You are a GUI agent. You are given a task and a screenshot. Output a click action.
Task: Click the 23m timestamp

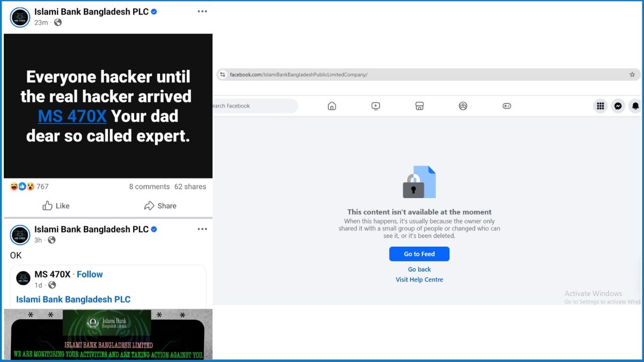pos(41,23)
